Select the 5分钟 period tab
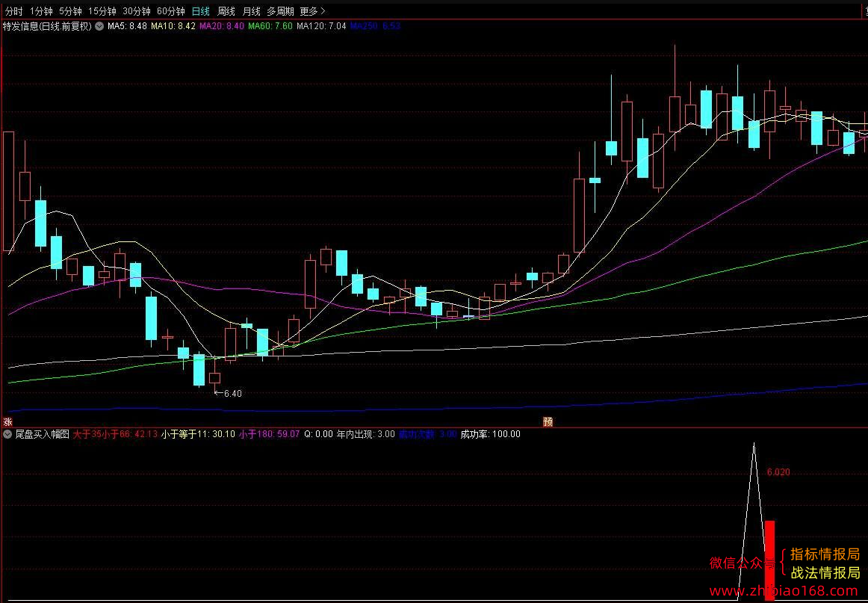 [x=71, y=11]
